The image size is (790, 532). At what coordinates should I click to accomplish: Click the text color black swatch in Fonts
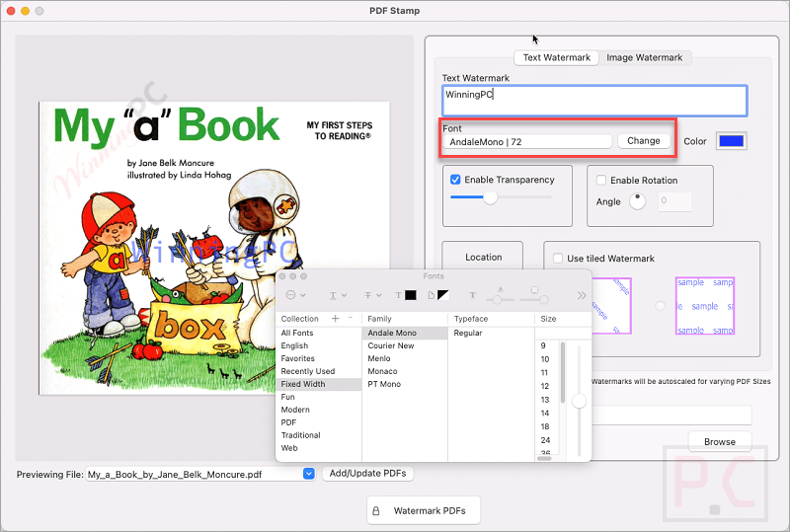tap(411, 295)
